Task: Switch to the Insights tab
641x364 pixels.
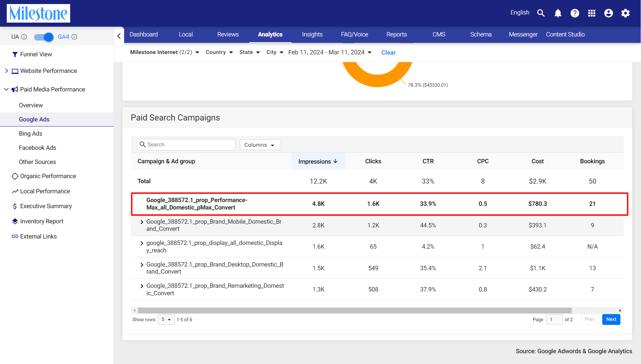Action: (312, 34)
